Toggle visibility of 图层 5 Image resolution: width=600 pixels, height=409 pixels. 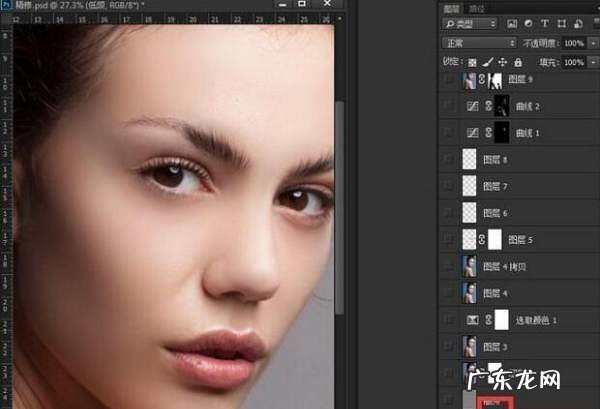click(x=448, y=240)
